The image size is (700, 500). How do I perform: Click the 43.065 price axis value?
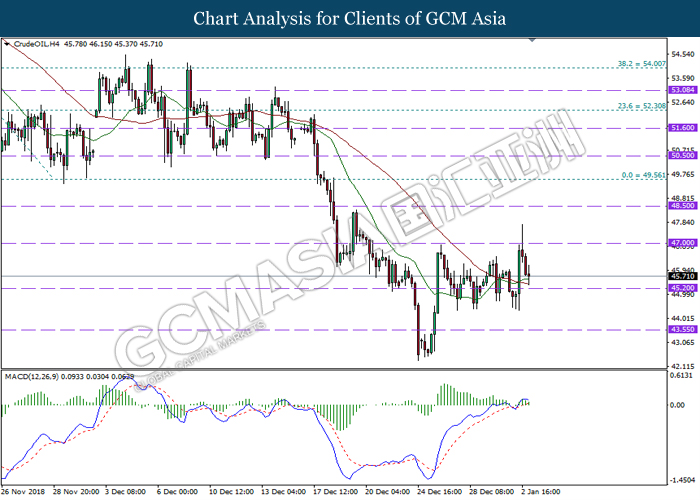point(683,342)
